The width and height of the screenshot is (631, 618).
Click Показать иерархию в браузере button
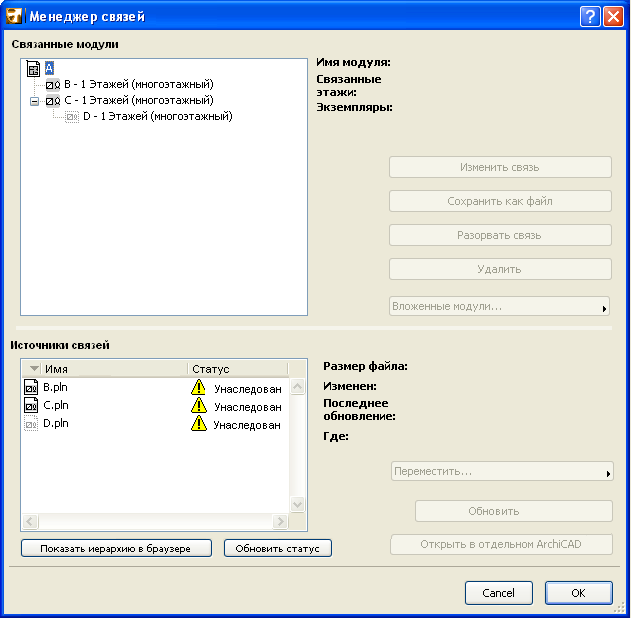pos(116,548)
